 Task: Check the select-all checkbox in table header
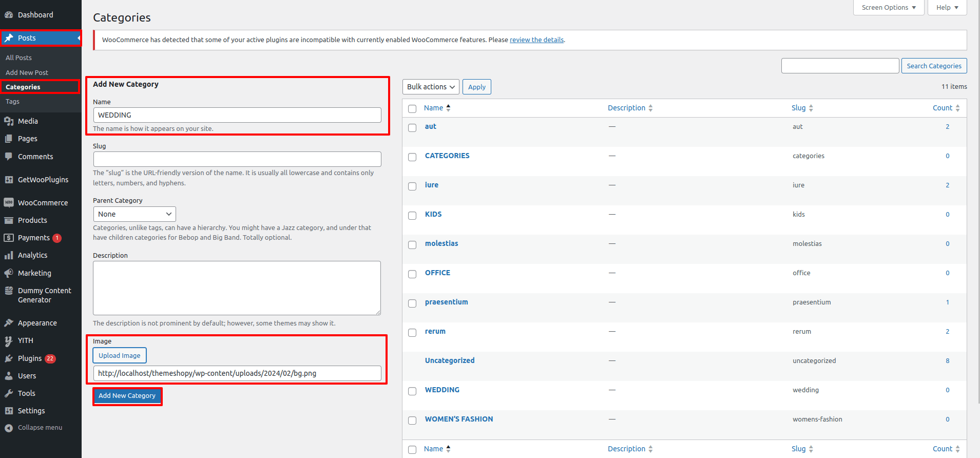pyautogui.click(x=412, y=109)
